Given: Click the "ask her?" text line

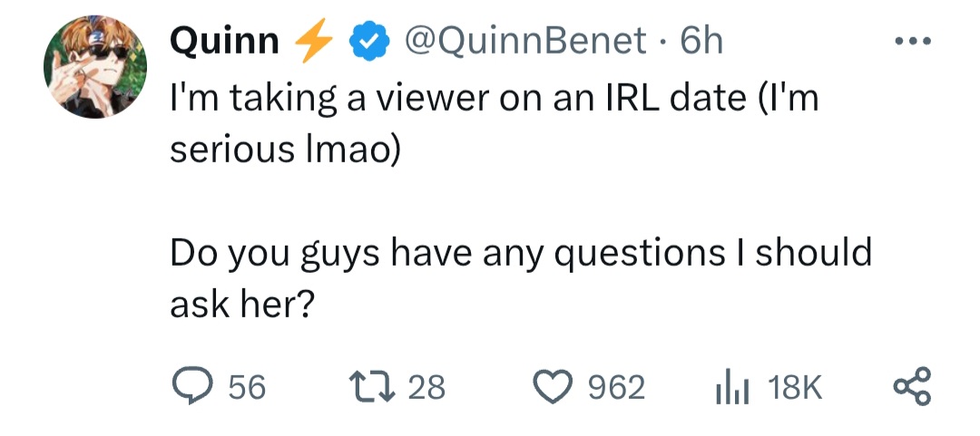Looking at the screenshot, I should [x=242, y=304].
